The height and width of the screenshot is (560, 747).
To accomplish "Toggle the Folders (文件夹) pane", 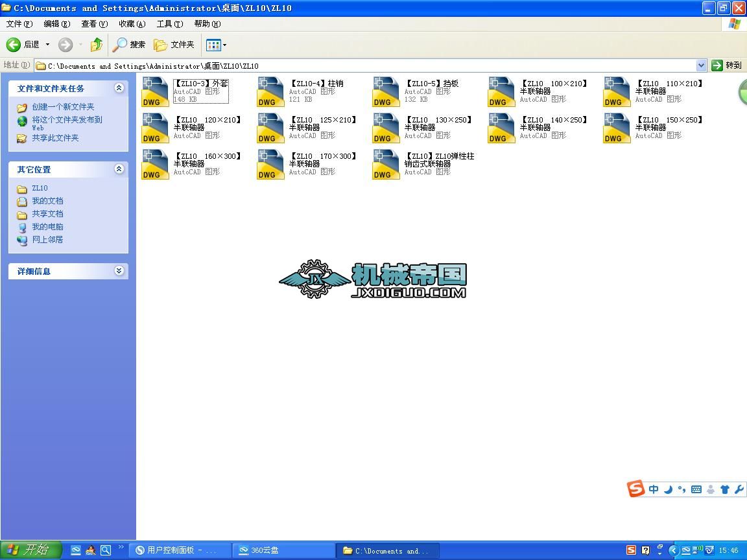I will pyautogui.click(x=174, y=45).
